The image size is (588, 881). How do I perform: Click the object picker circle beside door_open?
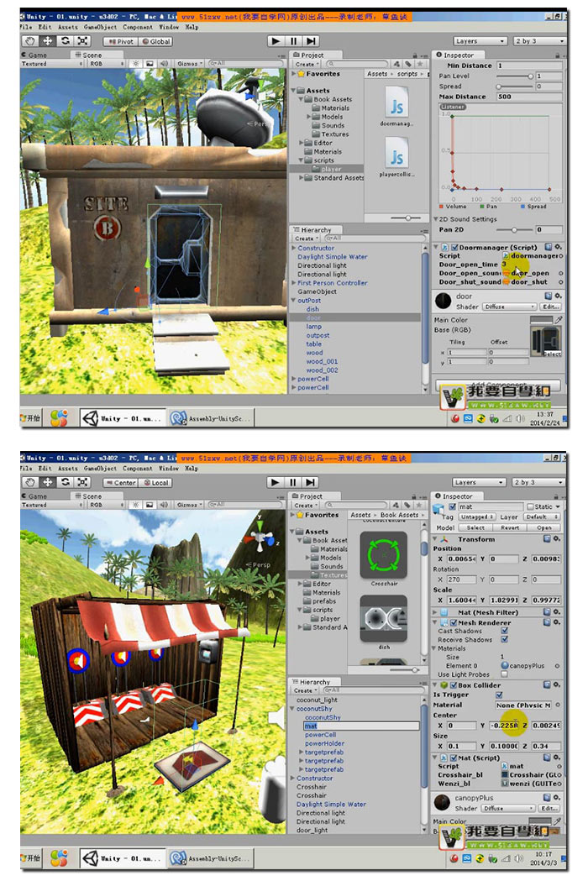[560, 273]
